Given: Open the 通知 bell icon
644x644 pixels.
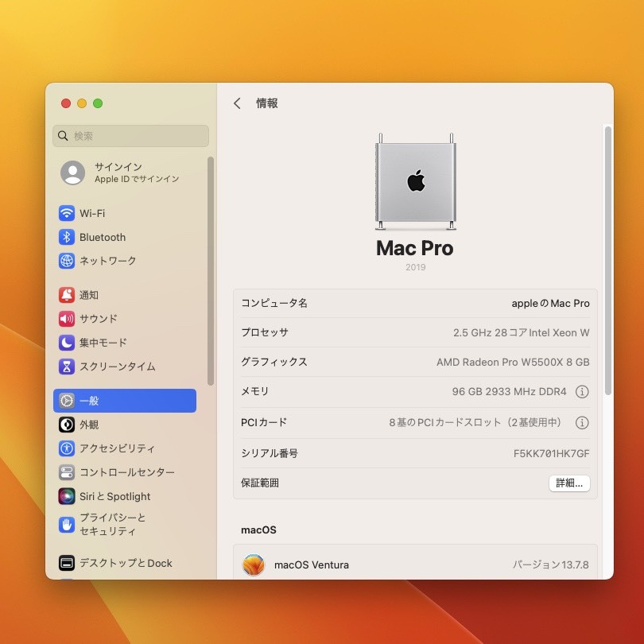Looking at the screenshot, I should click(67, 295).
